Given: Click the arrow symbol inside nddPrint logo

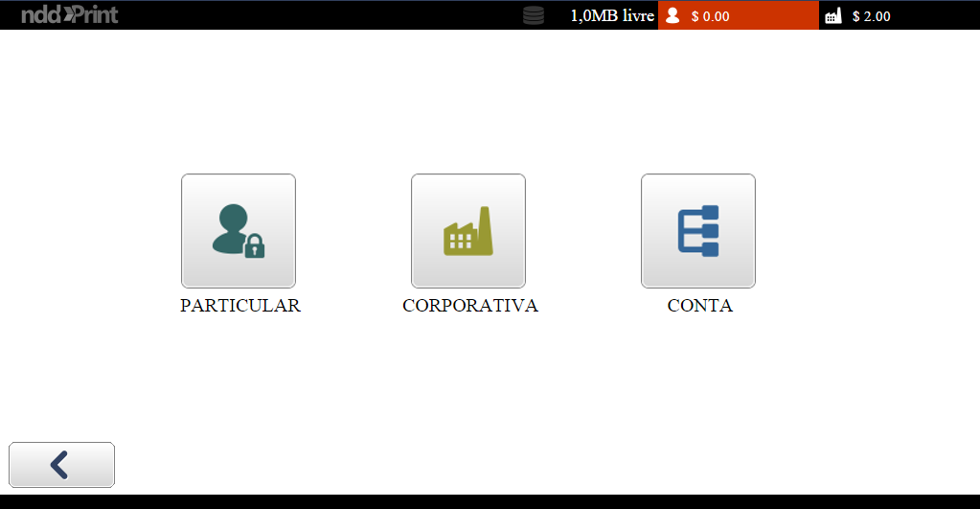Looking at the screenshot, I should 69,13.
